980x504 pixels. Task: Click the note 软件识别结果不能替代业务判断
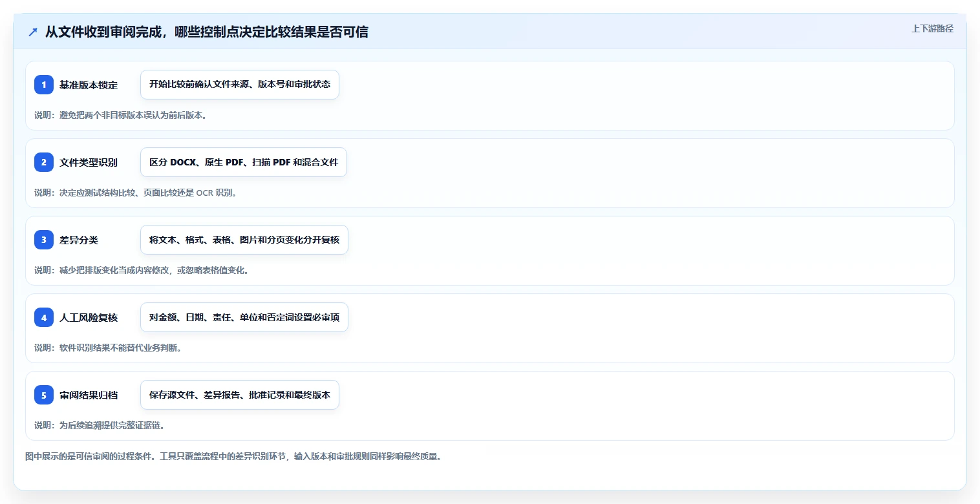point(108,348)
